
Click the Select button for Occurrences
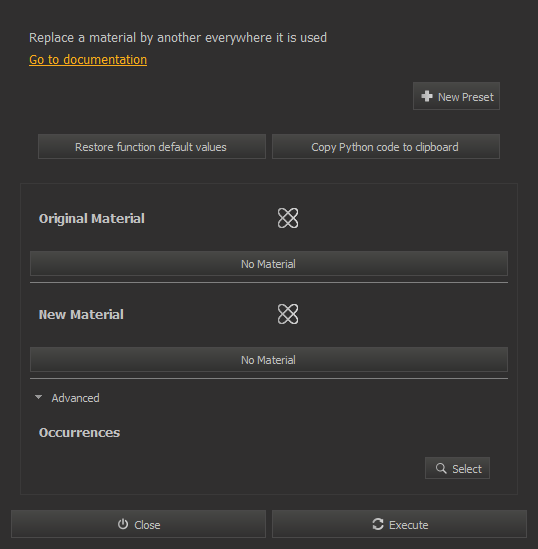457,468
